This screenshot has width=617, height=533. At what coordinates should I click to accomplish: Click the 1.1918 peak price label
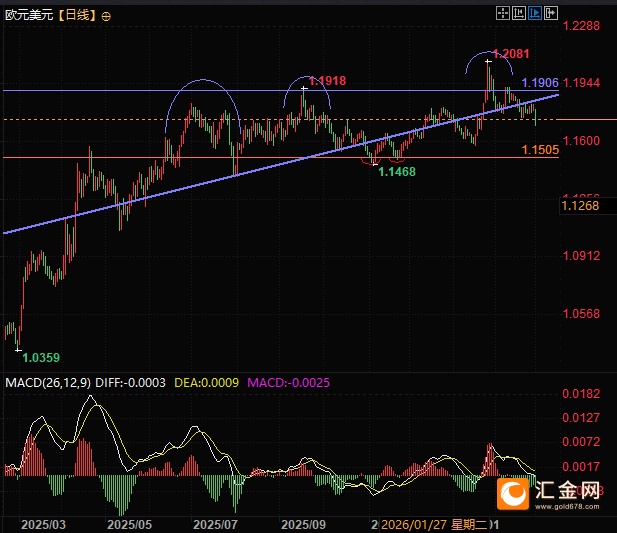(x=327, y=81)
